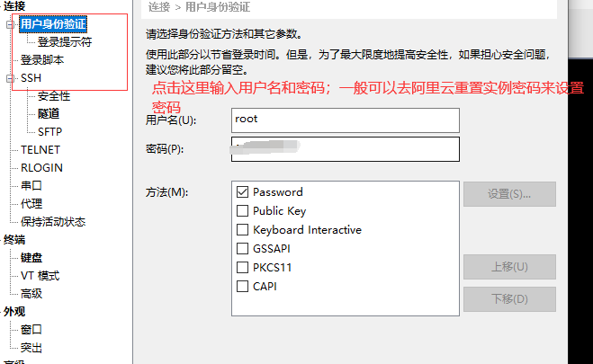Enable the GSSAPI method checkbox

pyautogui.click(x=242, y=248)
